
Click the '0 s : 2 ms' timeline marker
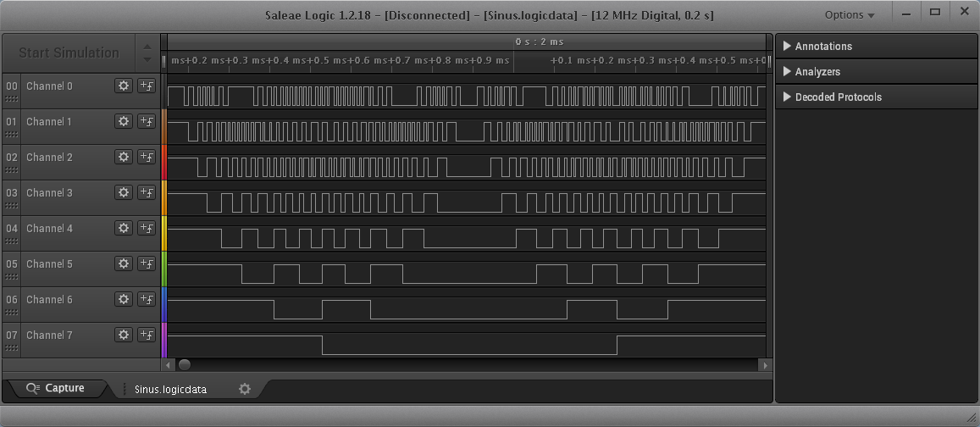click(x=540, y=42)
